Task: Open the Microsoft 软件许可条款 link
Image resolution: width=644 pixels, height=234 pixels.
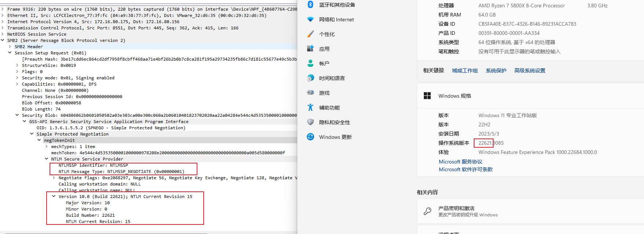Action: click(x=466, y=169)
